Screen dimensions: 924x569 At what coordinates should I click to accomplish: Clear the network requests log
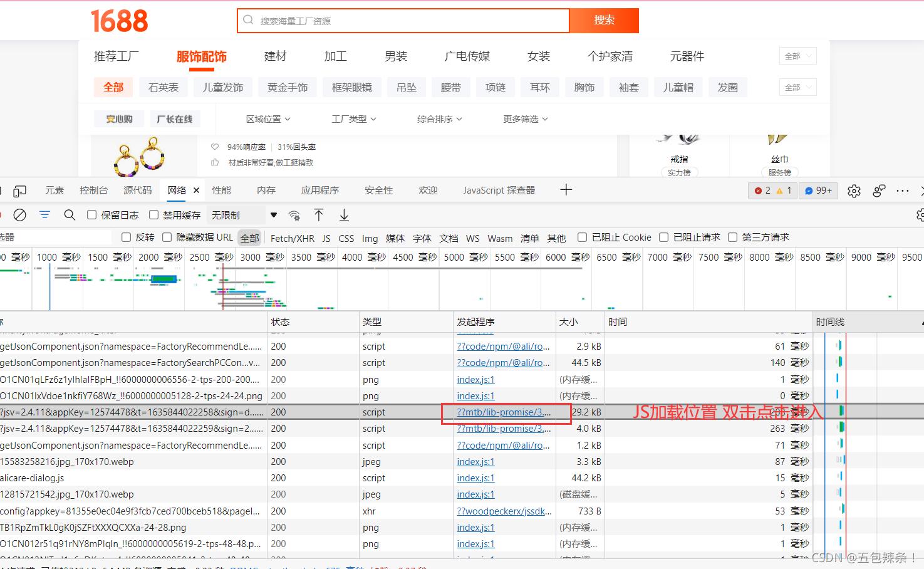[x=19, y=214]
